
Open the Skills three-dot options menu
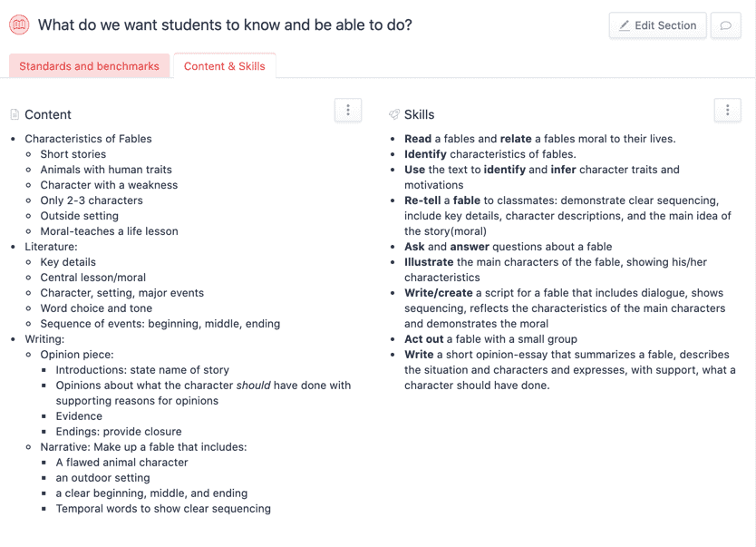[x=727, y=110]
